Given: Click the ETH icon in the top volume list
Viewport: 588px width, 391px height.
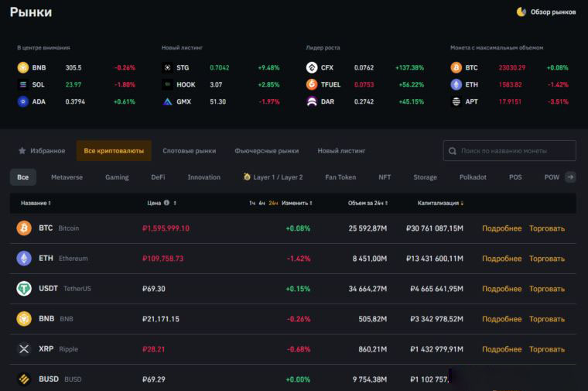Looking at the screenshot, I should coord(456,84).
